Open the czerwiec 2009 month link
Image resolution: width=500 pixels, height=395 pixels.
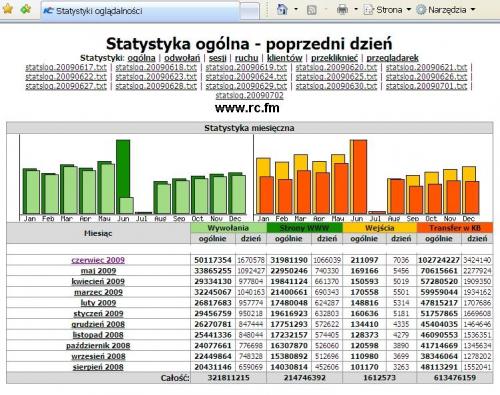coord(98,260)
